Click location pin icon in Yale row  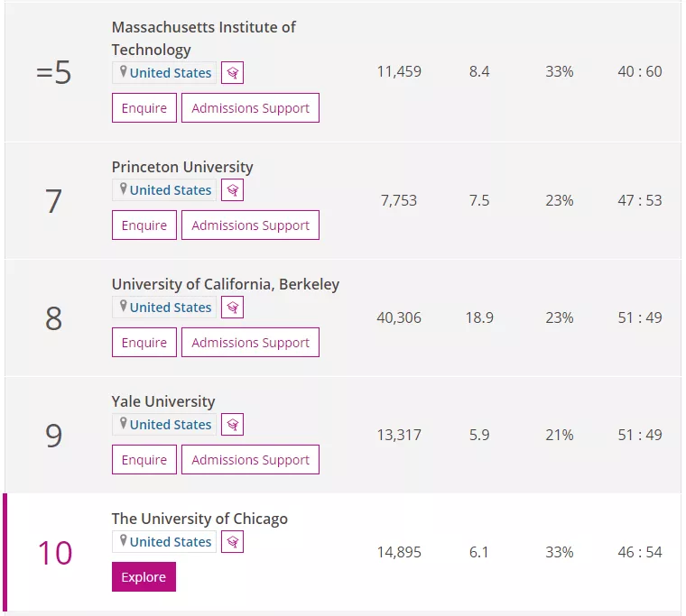click(124, 423)
